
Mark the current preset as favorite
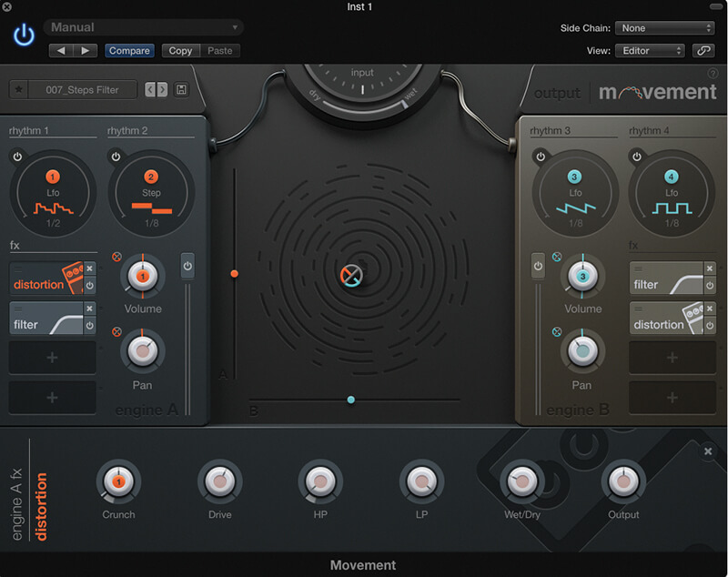pyautogui.click(x=22, y=90)
